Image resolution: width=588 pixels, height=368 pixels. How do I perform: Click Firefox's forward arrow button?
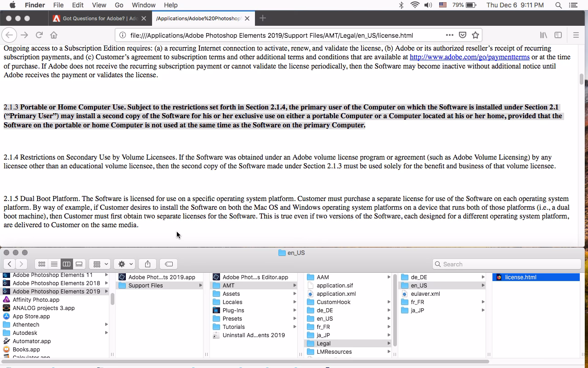(x=24, y=35)
